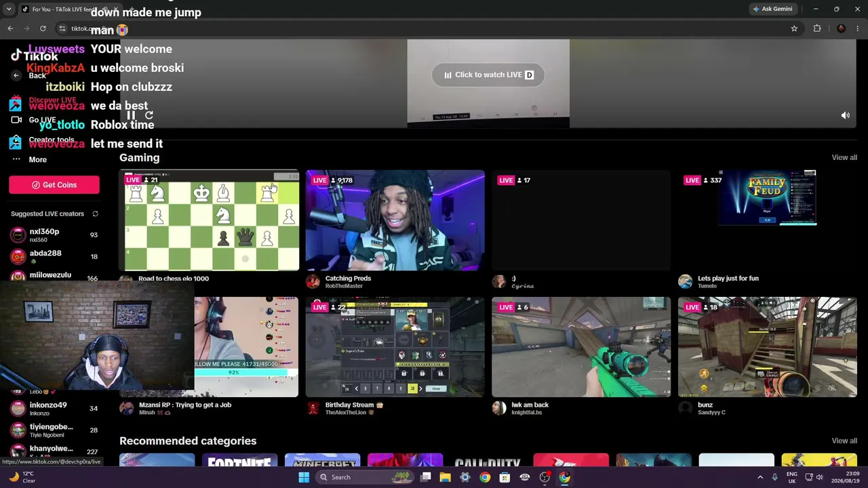Click RobTheMaster's profile avatar
Image resolution: width=868 pixels, height=488 pixels.
coord(313,281)
